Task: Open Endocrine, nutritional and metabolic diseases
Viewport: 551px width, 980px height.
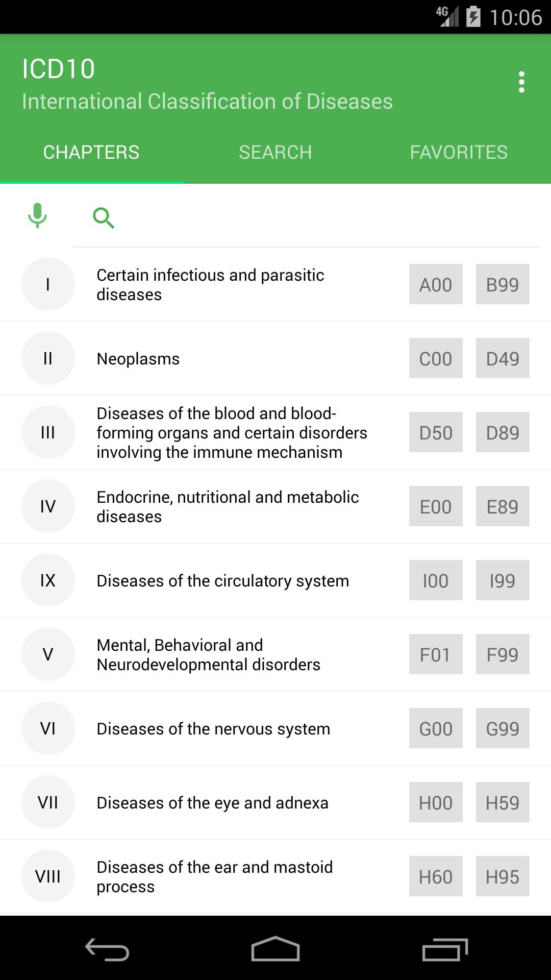Action: [x=228, y=506]
